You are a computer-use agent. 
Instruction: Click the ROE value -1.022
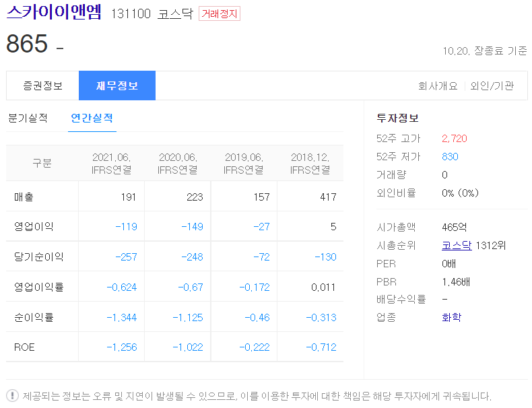[x=188, y=347]
